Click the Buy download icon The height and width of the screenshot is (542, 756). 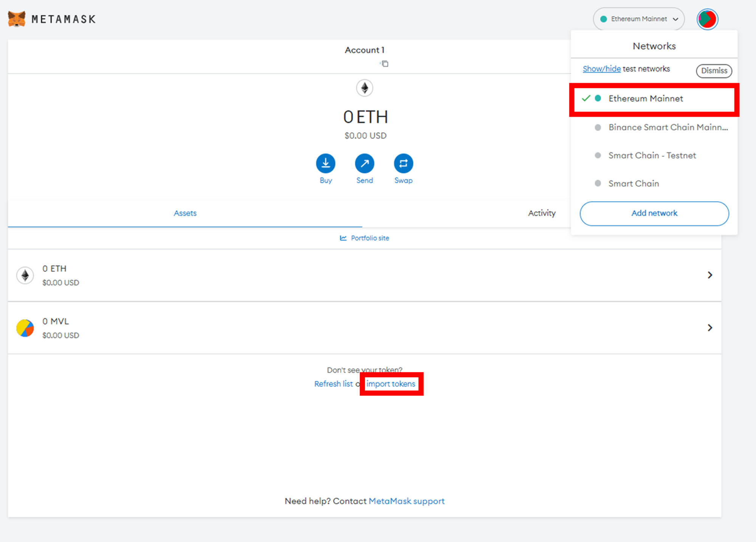pos(325,164)
